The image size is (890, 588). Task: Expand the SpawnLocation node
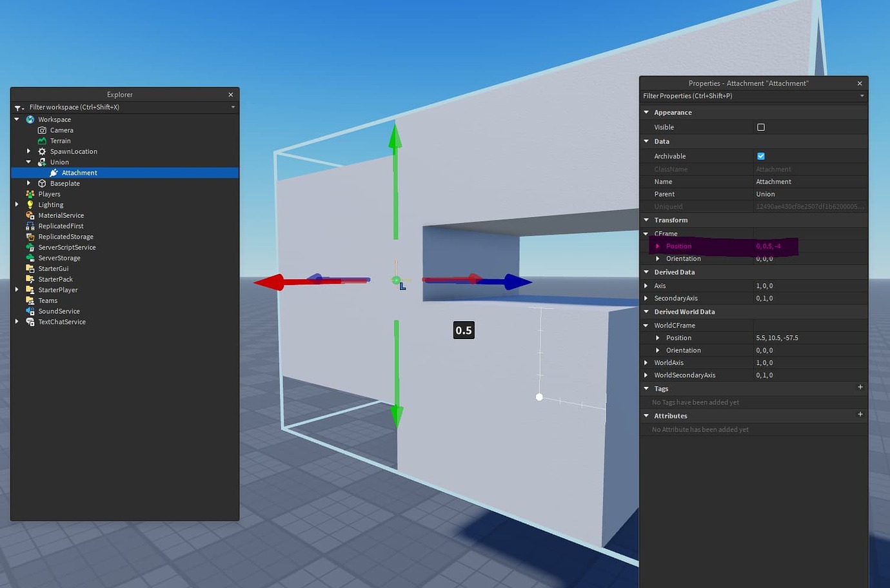28,152
